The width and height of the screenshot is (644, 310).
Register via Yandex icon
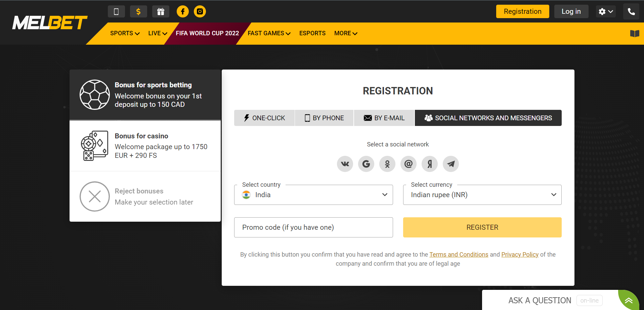(x=430, y=164)
